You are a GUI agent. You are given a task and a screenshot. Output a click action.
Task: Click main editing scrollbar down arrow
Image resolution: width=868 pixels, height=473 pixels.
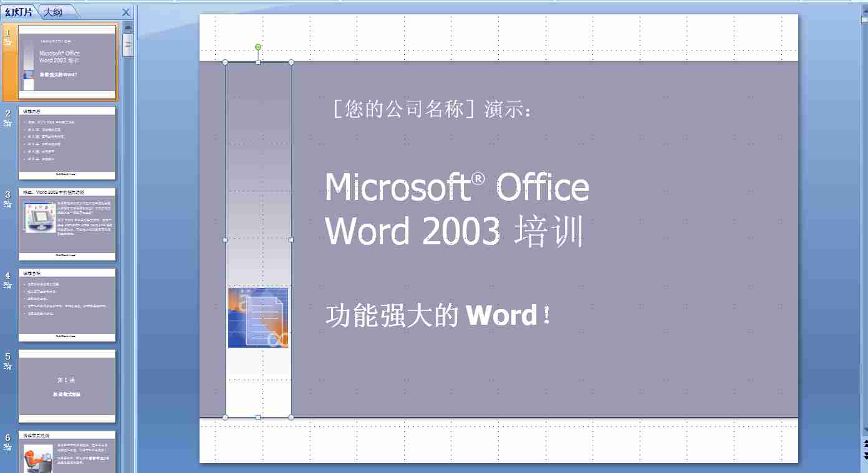[x=865, y=430]
